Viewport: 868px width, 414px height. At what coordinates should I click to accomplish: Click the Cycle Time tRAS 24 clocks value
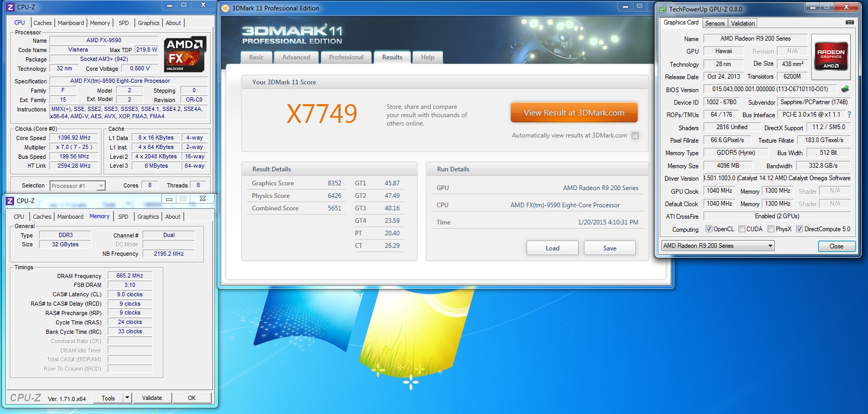pos(130,322)
